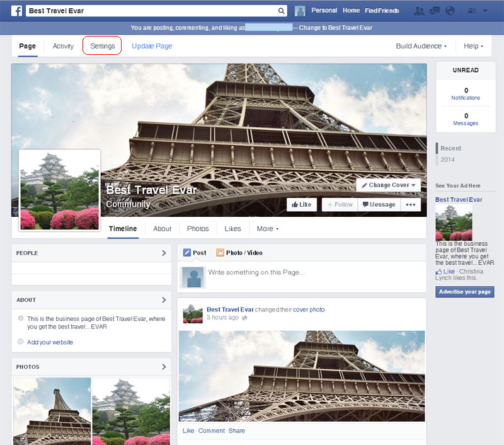The width and height of the screenshot is (504, 445).
Task: Click the search magnifier icon
Action: click(281, 11)
